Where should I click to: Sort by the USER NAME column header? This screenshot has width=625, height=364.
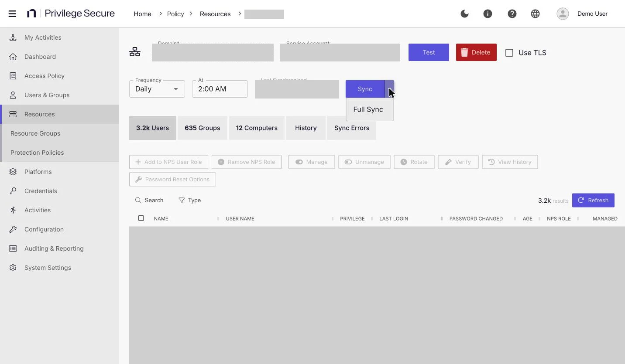click(240, 218)
